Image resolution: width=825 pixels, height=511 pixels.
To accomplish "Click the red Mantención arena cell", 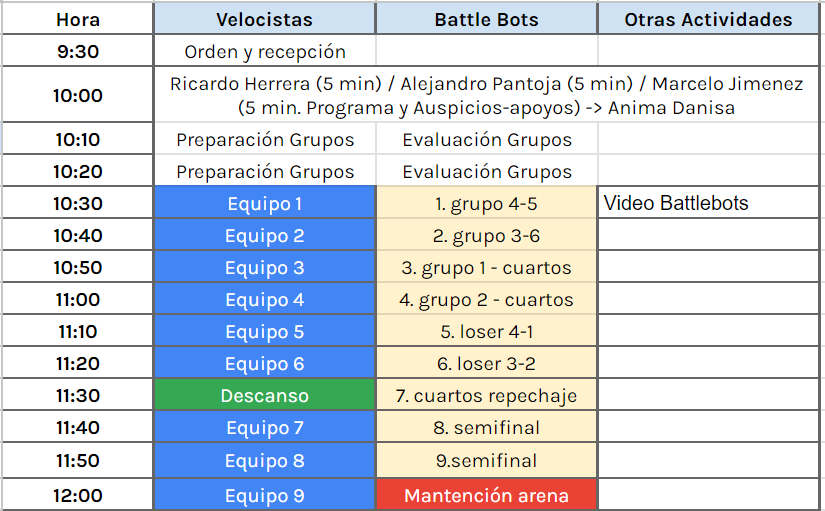I will [487, 495].
